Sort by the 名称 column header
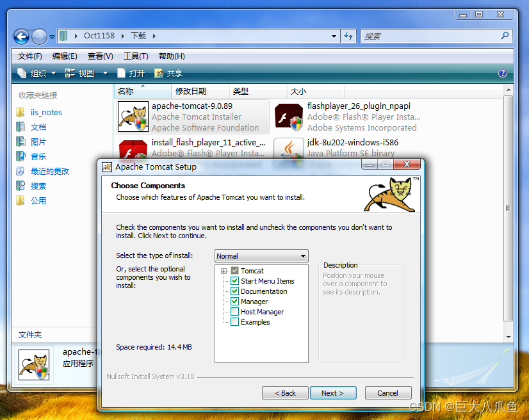 143,92
